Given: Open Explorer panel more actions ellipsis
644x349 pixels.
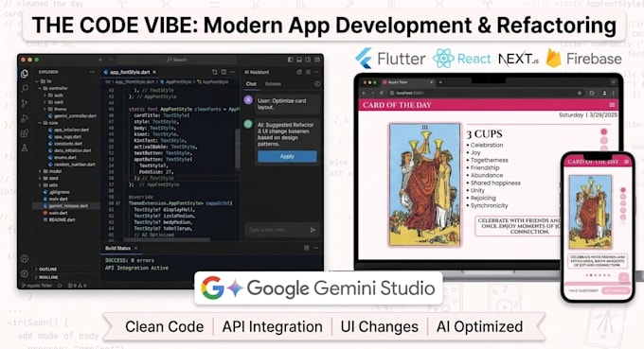Looking at the screenshot, I should [x=92, y=72].
